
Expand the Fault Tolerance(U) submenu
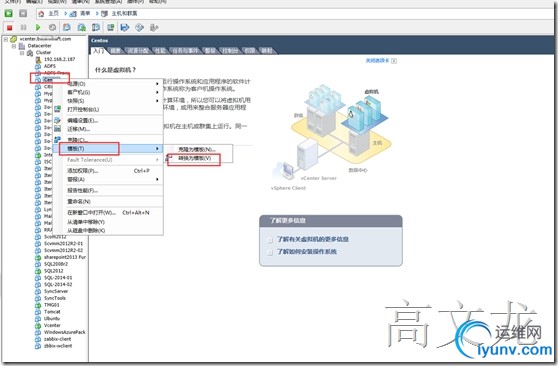click(157, 160)
